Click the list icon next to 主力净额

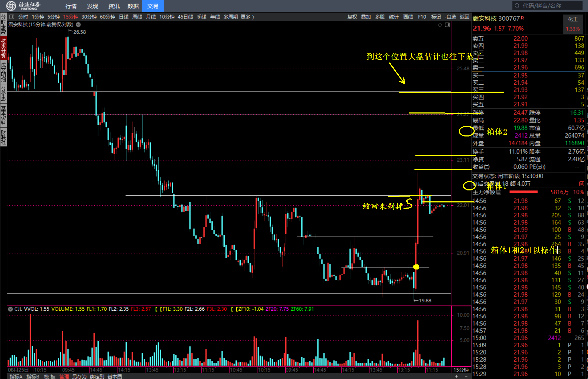pos(499,192)
